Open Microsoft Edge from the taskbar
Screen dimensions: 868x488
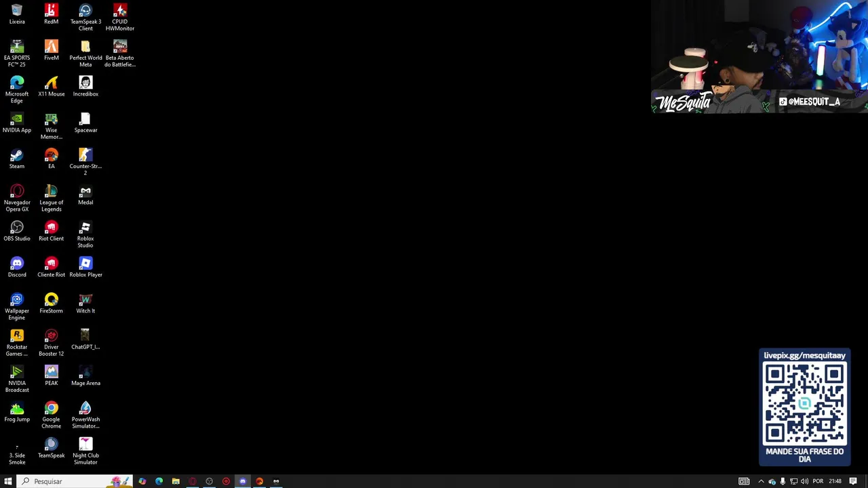[159, 481]
